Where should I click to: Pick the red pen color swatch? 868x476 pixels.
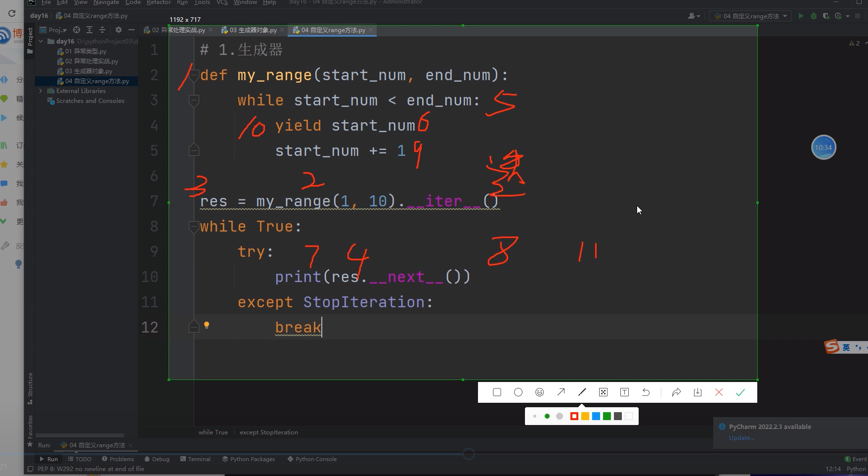[x=574, y=416]
